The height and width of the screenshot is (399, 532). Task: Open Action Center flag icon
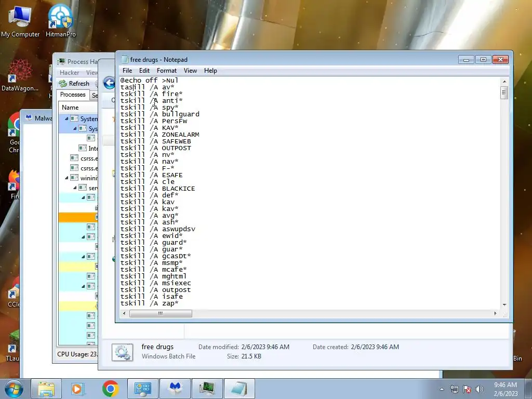click(x=467, y=389)
